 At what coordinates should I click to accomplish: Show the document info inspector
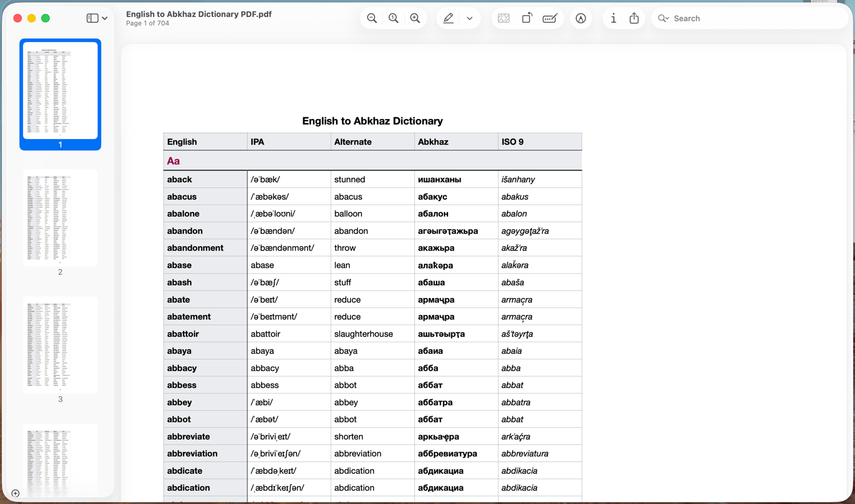coord(613,18)
